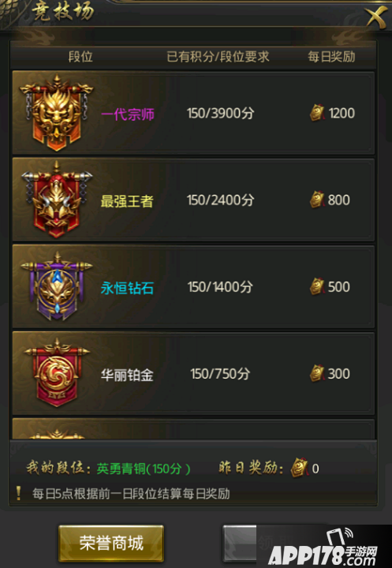Click the 段位 column header
The image size is (392, 568).
[80, 57]
